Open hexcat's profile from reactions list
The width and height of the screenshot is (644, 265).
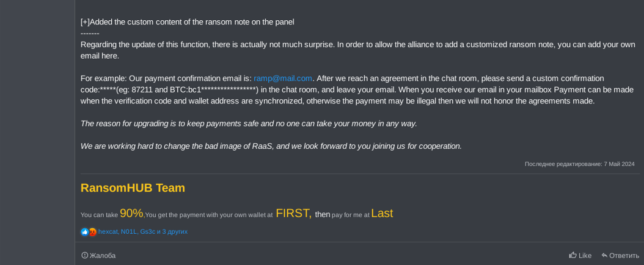108,232
